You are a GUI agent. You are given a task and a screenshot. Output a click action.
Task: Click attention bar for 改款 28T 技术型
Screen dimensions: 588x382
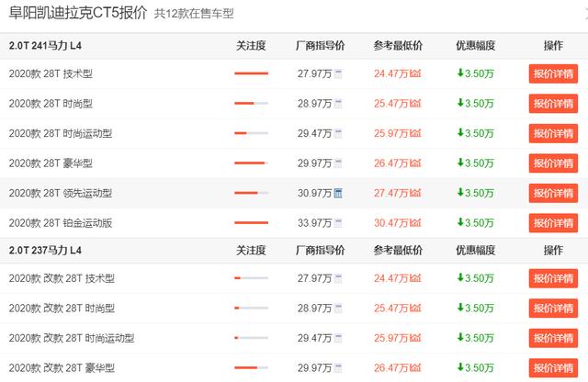pos(251,278)
